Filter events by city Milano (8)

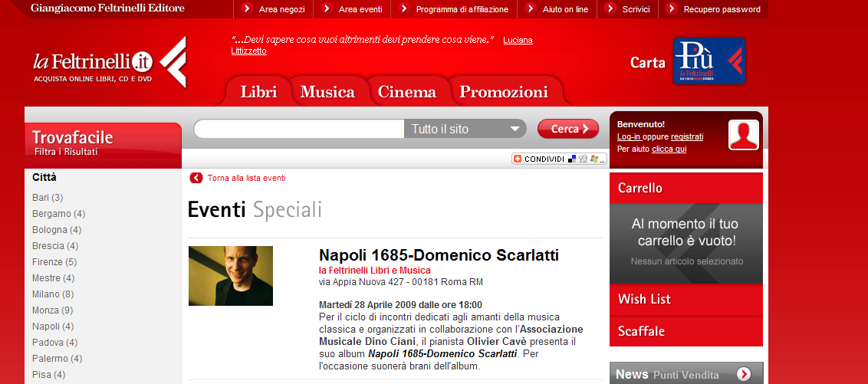[53, 294]
